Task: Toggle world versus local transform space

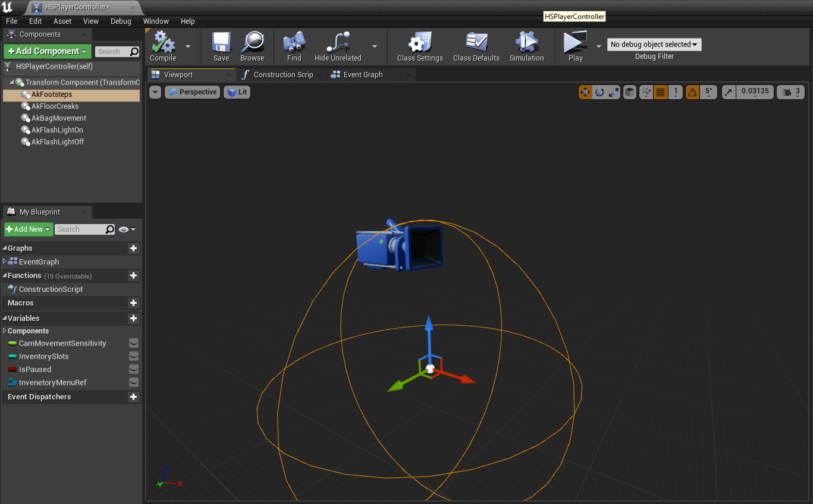Action: [x=629, y=92]
